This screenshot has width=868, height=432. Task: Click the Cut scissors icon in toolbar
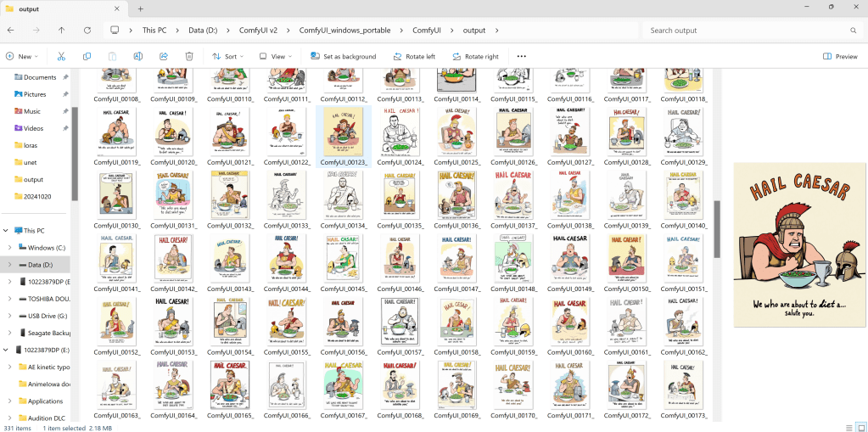[61, 56]
